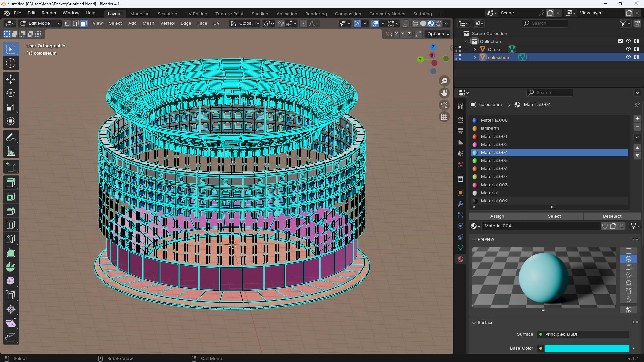The height and width of the screenshot is (362, 644).
Task: Switch to rendered viewport shading
Action: (439, 23)
